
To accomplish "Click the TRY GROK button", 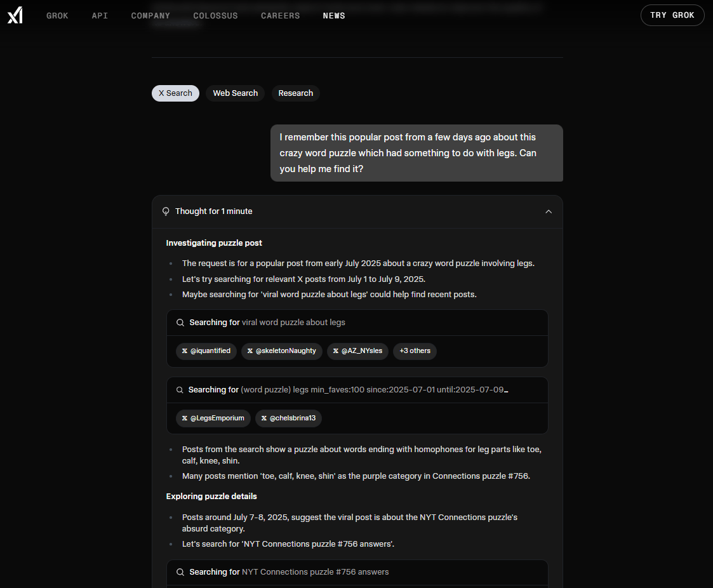I will coord(672,15).
